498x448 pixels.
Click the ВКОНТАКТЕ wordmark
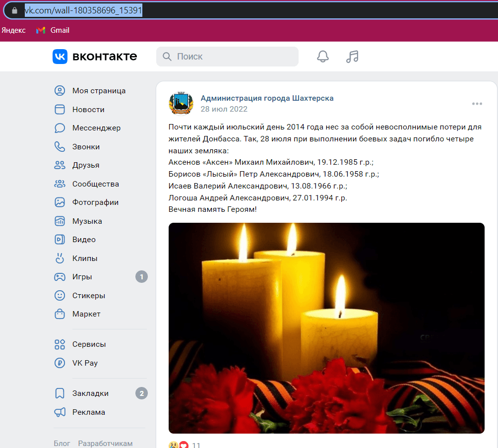105,57
